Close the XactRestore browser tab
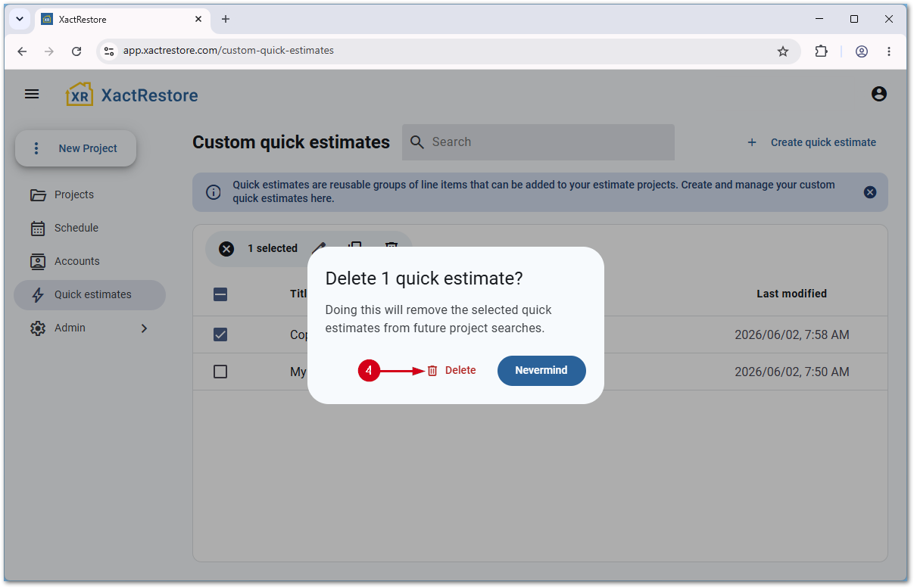Viewport: 914px width, 588px height. (198, 19)
